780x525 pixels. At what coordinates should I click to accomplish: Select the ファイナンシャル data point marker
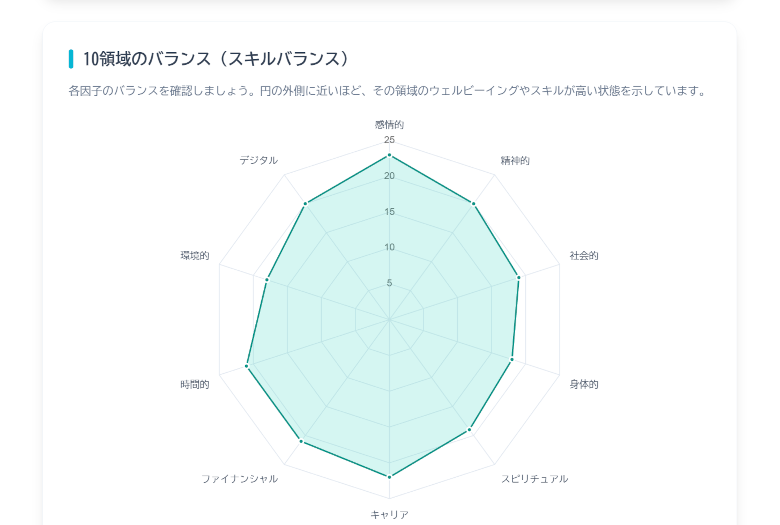pos(301,441)
